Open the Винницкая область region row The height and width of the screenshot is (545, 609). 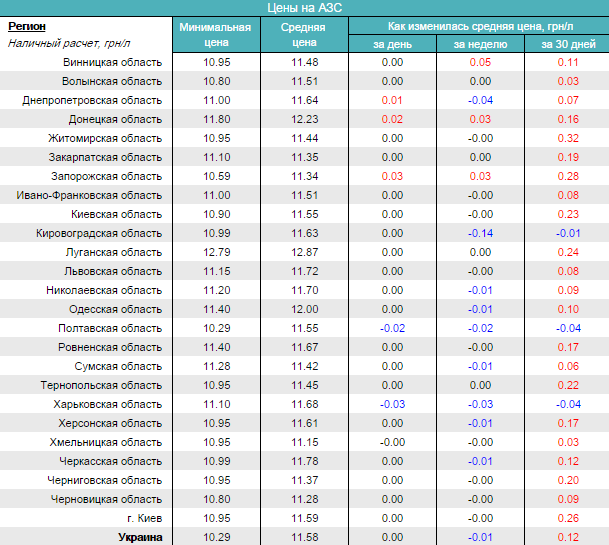(x=112, y=62)
